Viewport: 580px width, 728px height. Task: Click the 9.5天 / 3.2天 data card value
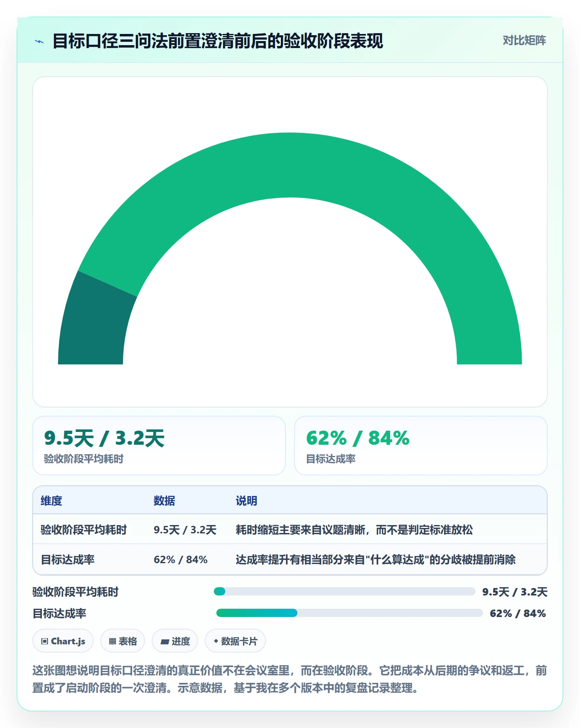pos(104,438)
